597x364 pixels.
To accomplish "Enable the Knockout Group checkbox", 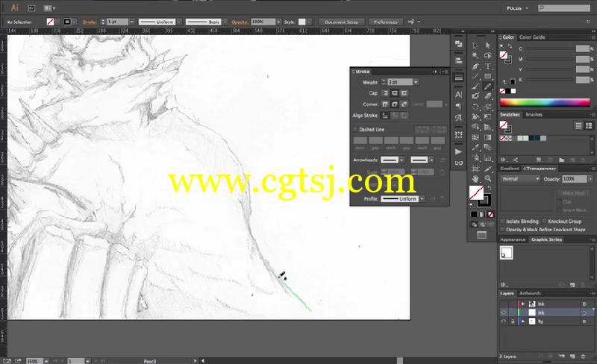I will pyautogui.click(x=545, y=222).
